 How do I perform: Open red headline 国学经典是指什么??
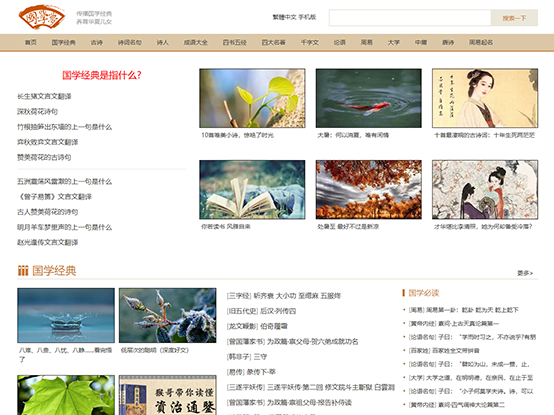[x=102, y=75]
